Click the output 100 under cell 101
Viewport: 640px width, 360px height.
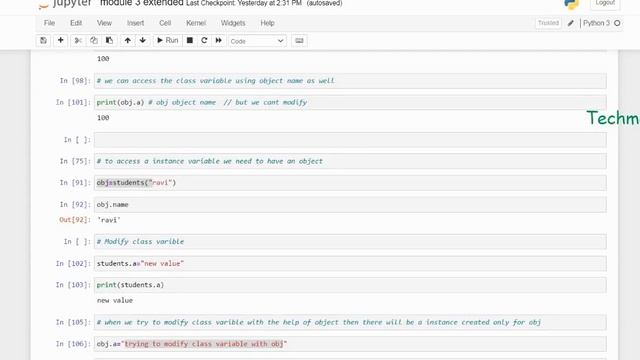click(103, 118)
